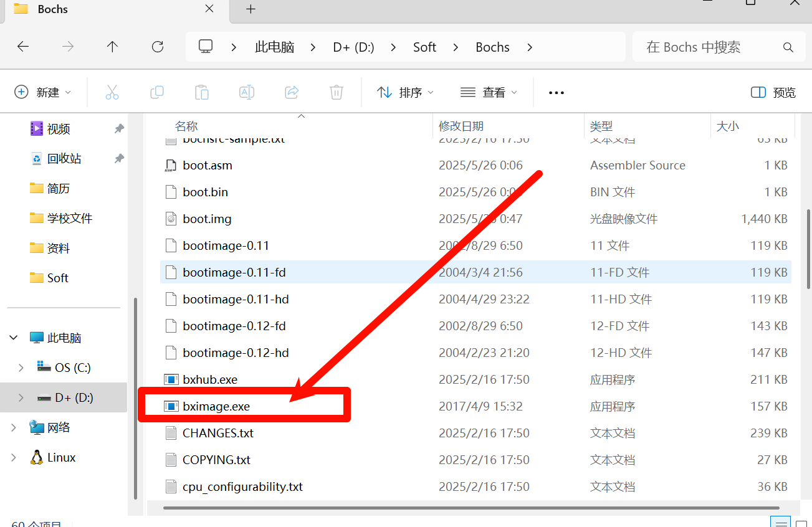Click the file list horizontal scrollbar
812x527 pixels.
[x=472, y=508]
